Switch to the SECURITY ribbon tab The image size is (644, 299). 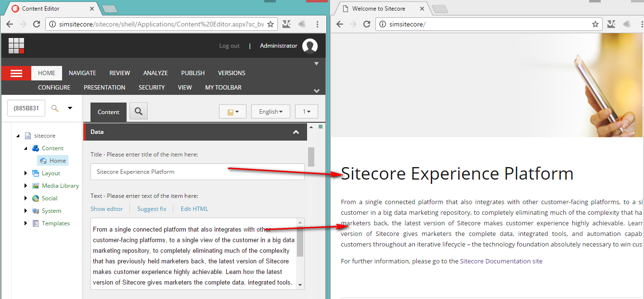[152, 88]
